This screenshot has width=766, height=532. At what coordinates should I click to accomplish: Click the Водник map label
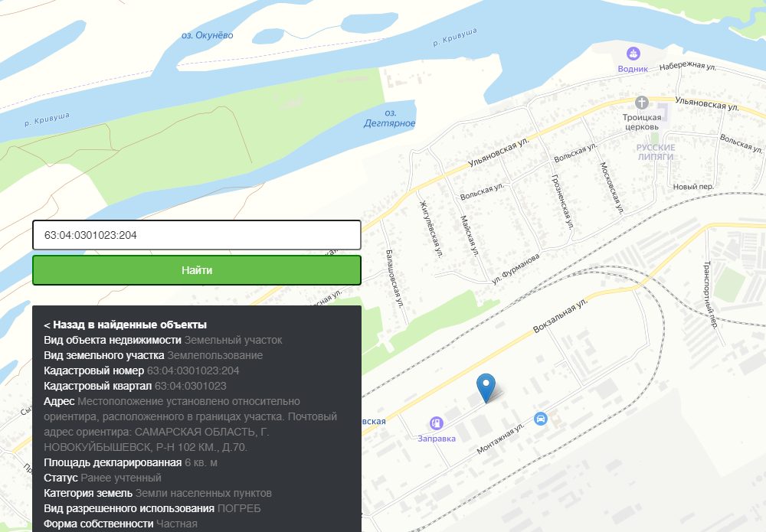click(x=633, y=69)
